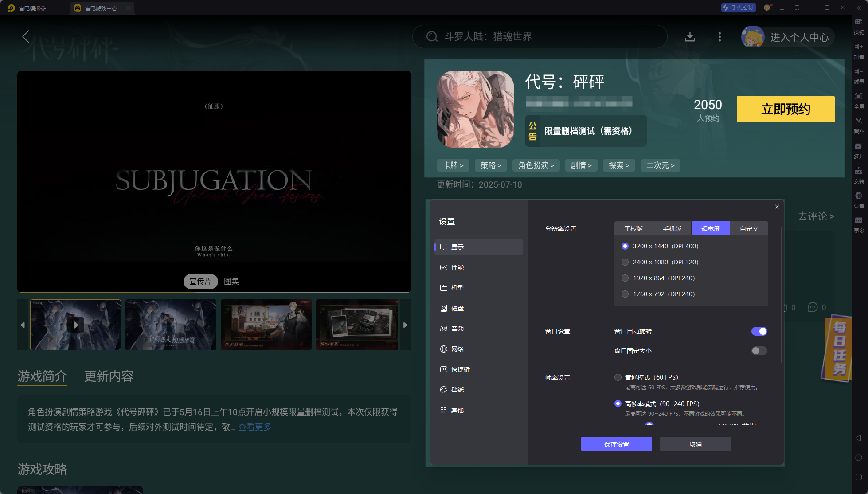This screenshot has width=868, height=494.
Task: Click the user avatar icon
Action: click(753, 37)
